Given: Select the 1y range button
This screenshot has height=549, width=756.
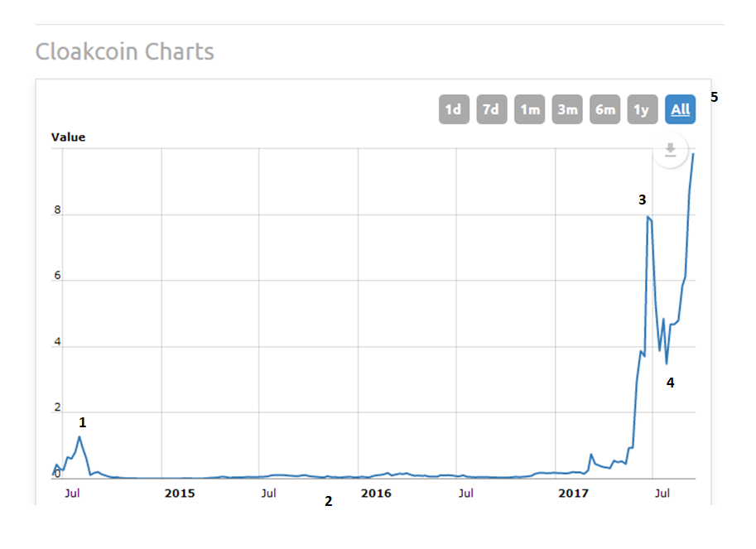Looking at the screenshot, I should [x=642, y=109].
